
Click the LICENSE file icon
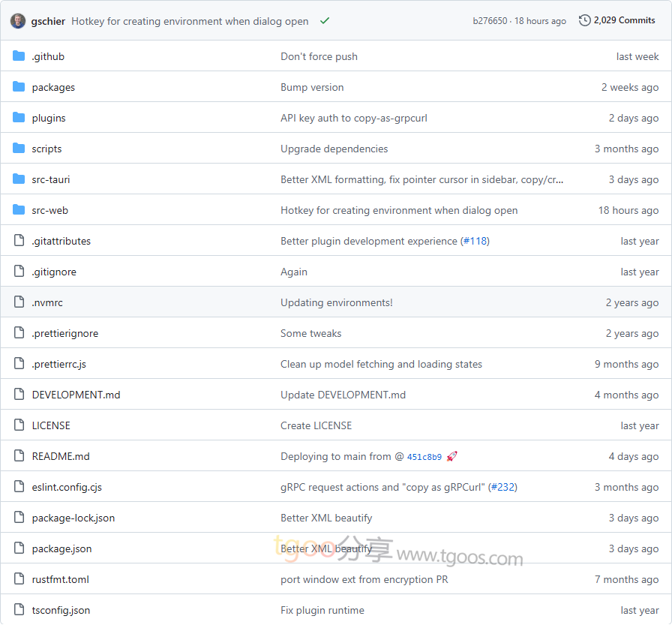point(19,425)
